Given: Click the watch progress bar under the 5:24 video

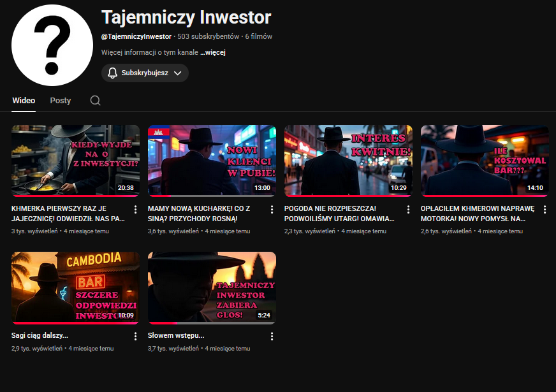Looking at the screenshot, I should click(212, 323).
